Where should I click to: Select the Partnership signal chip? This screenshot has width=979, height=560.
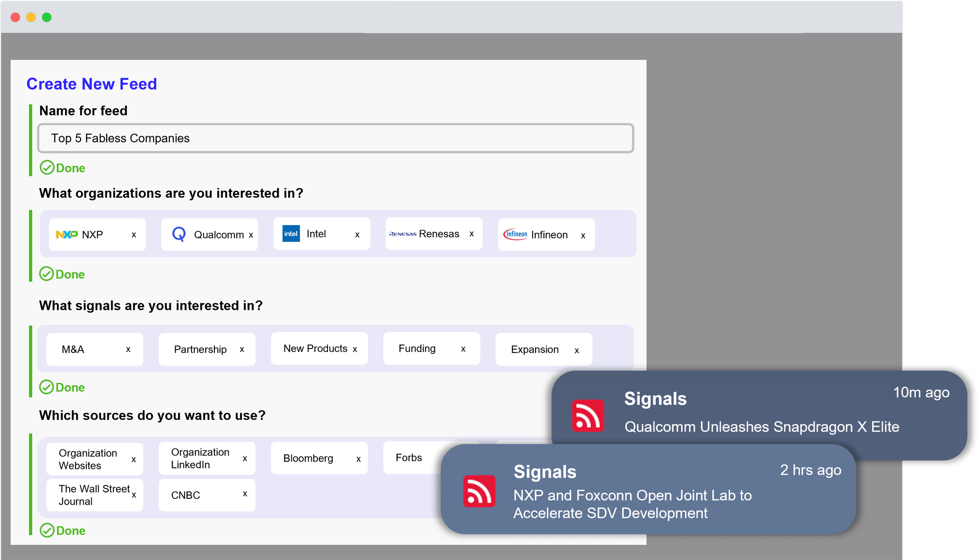pos(207,350)
